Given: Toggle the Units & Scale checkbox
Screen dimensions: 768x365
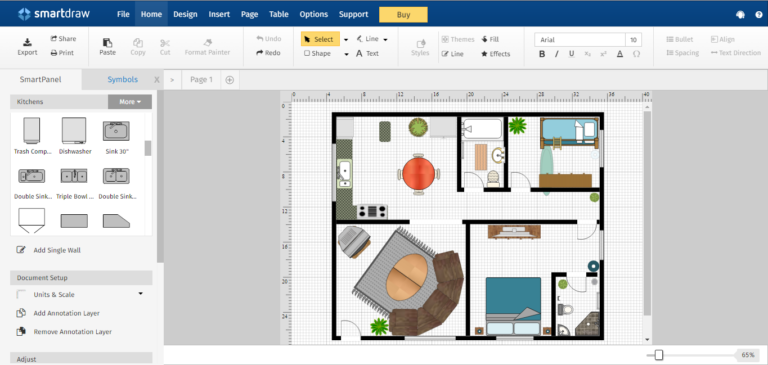Looking at the screenshot, I should pyautogui.click(x=21, y=294).
